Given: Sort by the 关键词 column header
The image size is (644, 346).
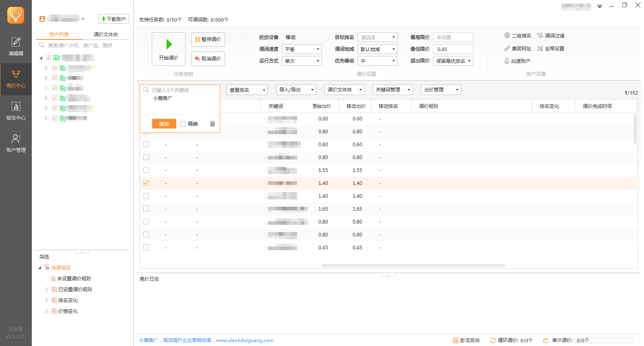Looking at the screenshot, I should (276, 106).
